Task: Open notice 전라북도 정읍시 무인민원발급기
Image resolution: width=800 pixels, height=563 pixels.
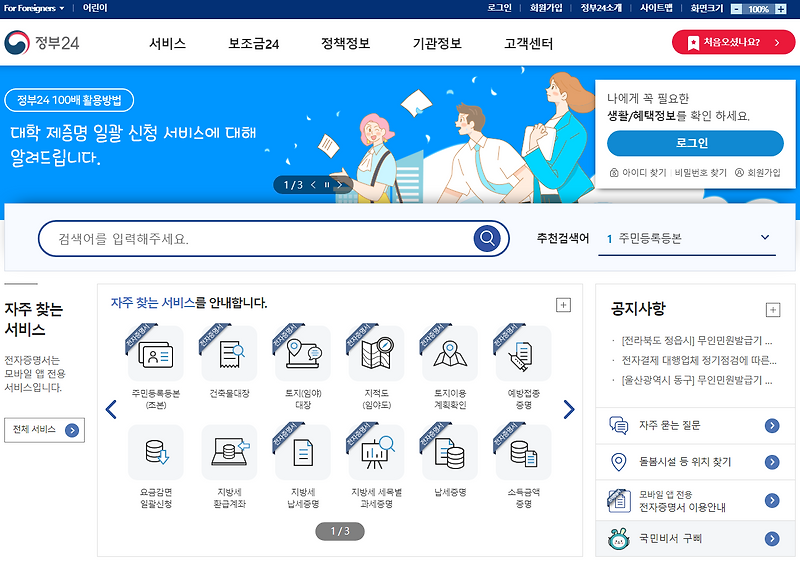Action: (x=696, y=340)
